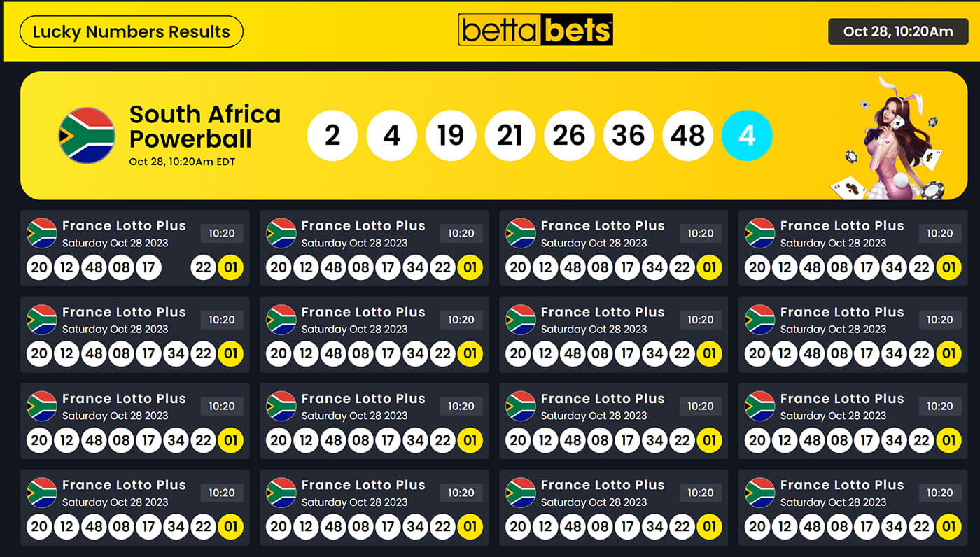Click ball number 19 in Powerball banner
The image size is (980, 557).
451,136
